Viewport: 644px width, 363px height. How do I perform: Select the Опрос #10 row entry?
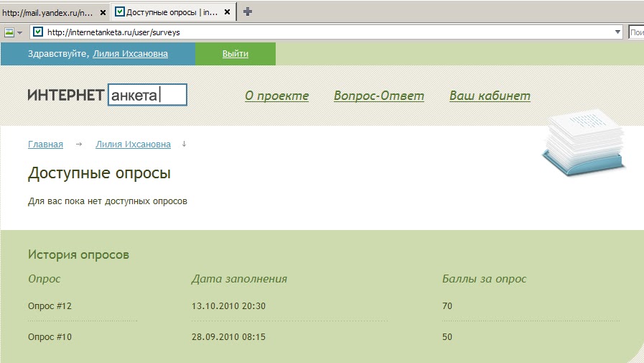[x=50, y=336]
